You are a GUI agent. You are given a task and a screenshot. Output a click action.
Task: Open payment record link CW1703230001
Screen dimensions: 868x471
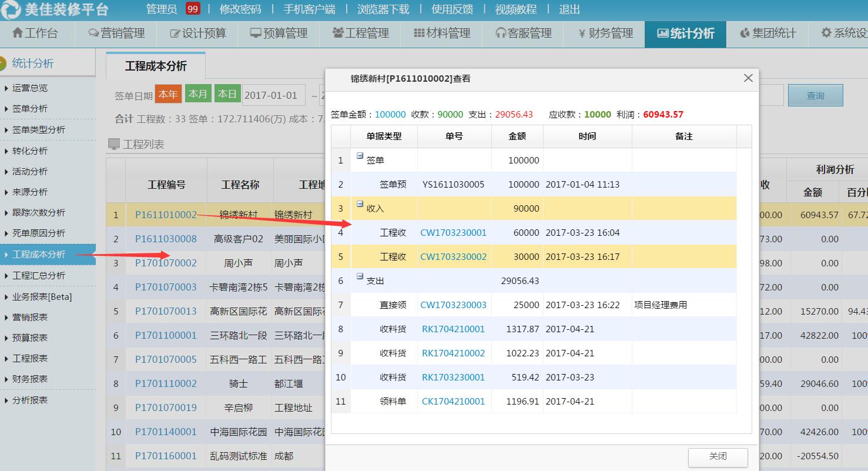[454, 232]
